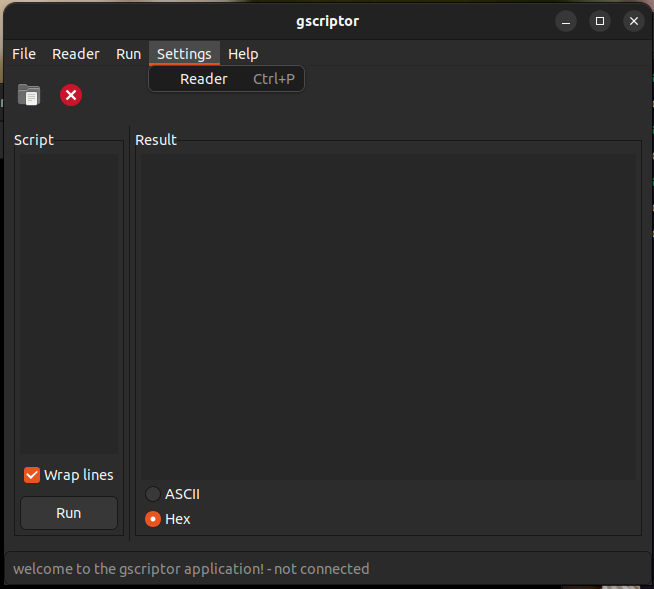
Task: Open the Run menu in menu bar
Action: [128, 54]
